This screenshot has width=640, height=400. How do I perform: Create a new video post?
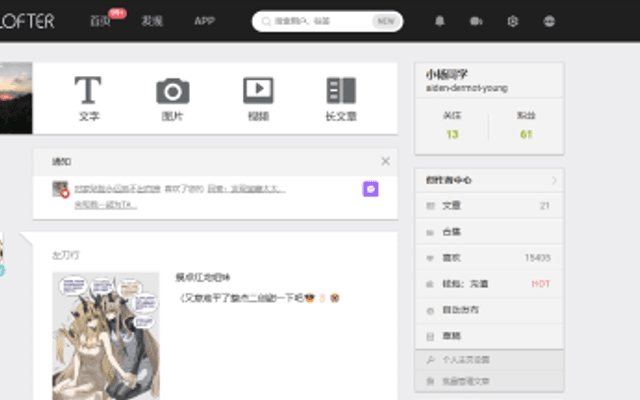(258, 98)
